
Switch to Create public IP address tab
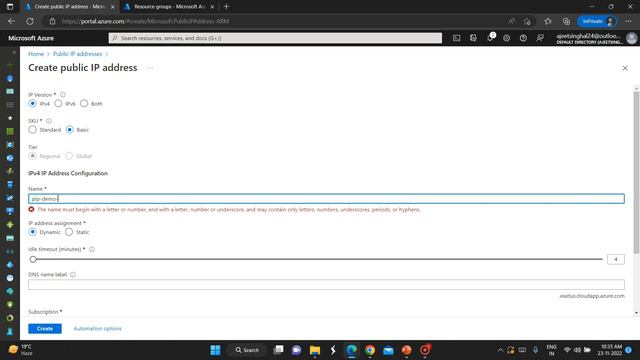click(x=69, y=7)
